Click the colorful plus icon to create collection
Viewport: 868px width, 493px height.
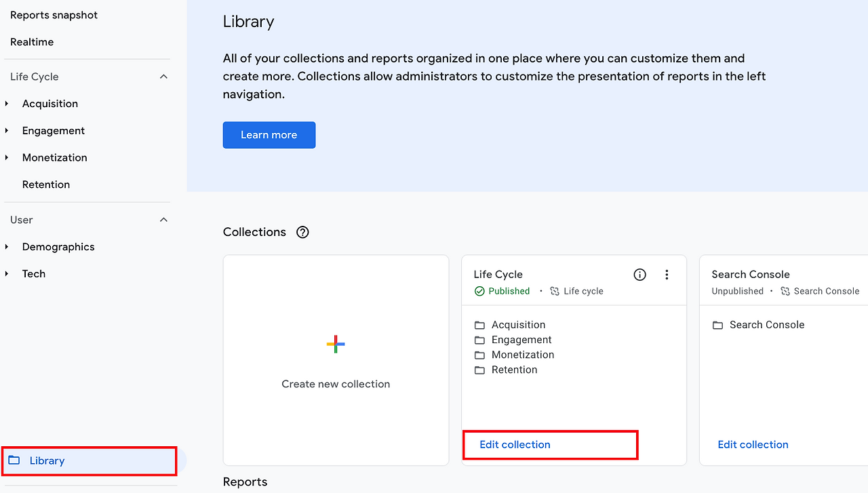click(x=336, y=344)
